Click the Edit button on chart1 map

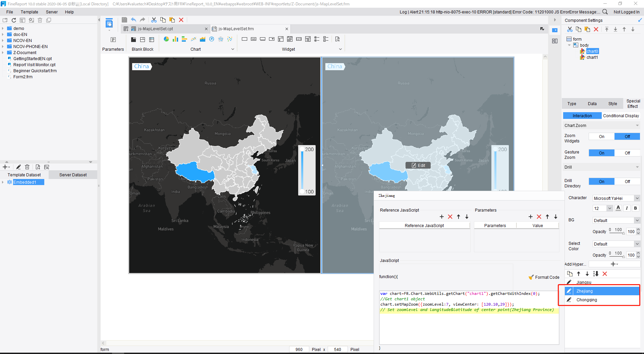point(418,165)
